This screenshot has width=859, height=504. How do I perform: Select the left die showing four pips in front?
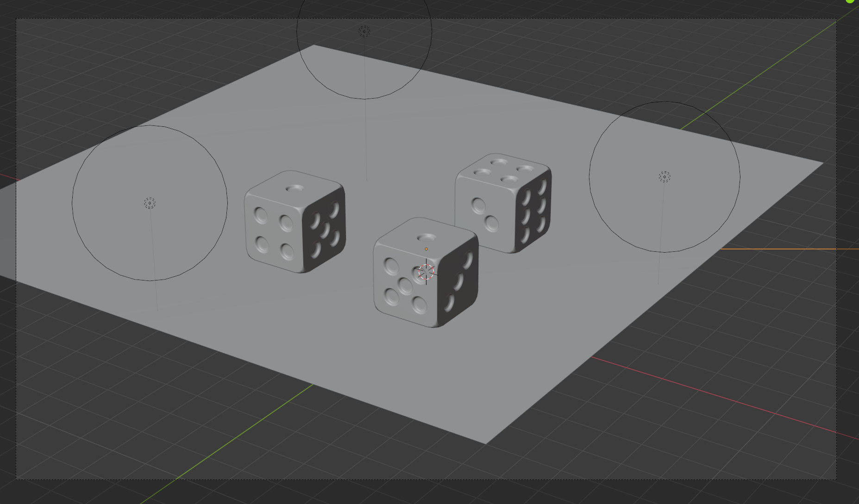(x=295, y=222)
